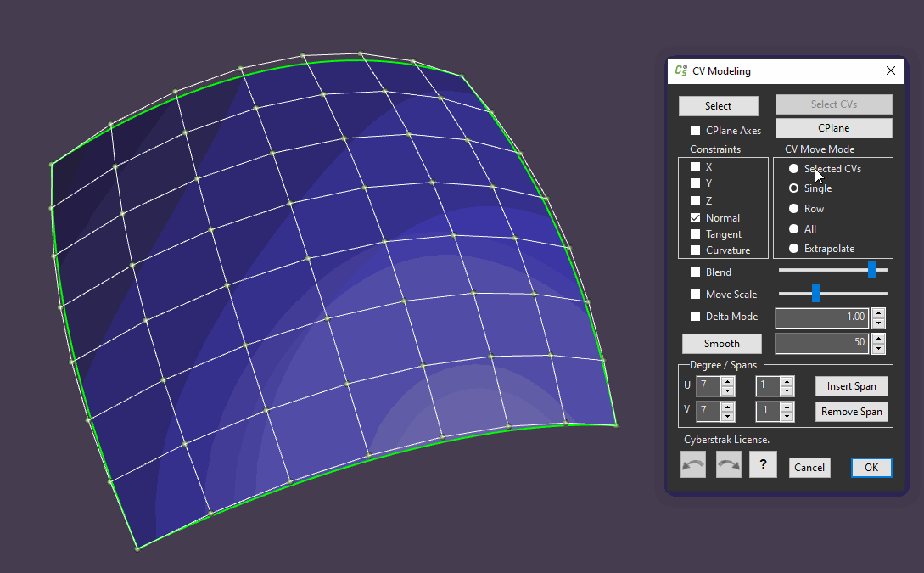Click the redo arrow icon

pos(729,464)
